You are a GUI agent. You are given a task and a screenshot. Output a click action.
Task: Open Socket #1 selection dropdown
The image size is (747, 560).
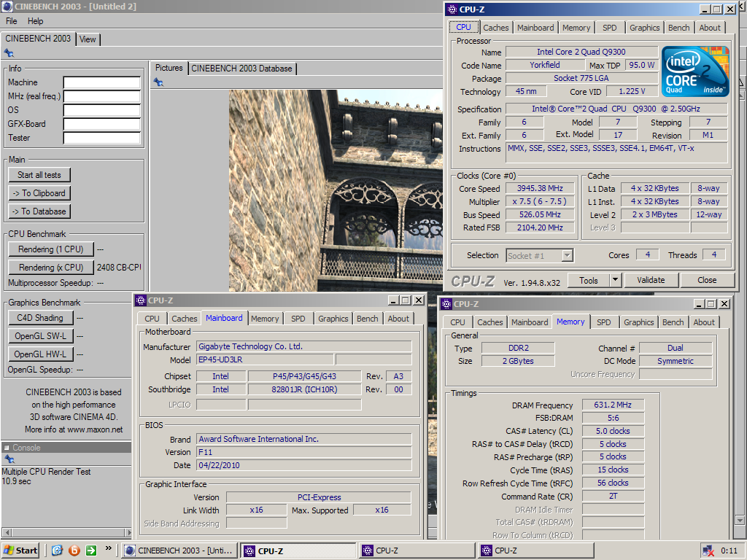click(566, 256)
